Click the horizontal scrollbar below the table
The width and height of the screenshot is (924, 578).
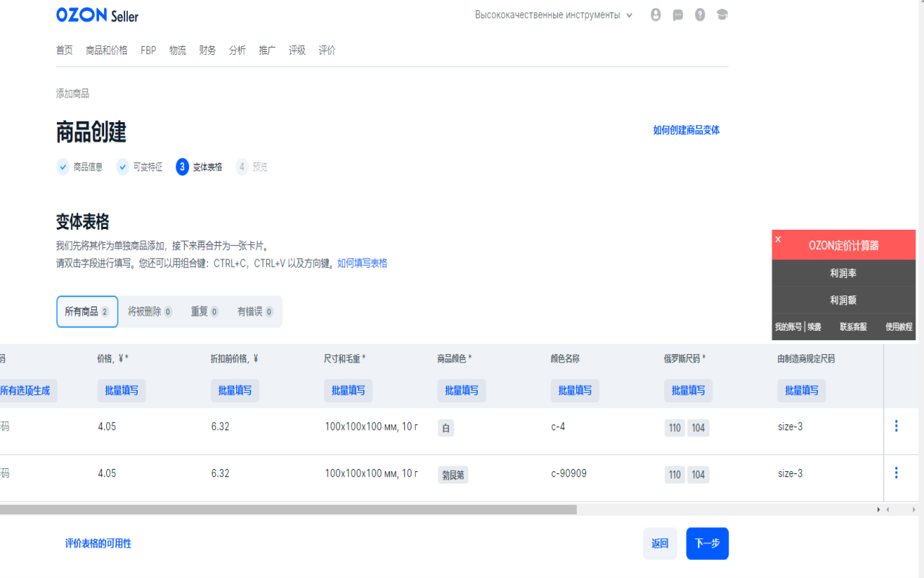coord(289,509)
